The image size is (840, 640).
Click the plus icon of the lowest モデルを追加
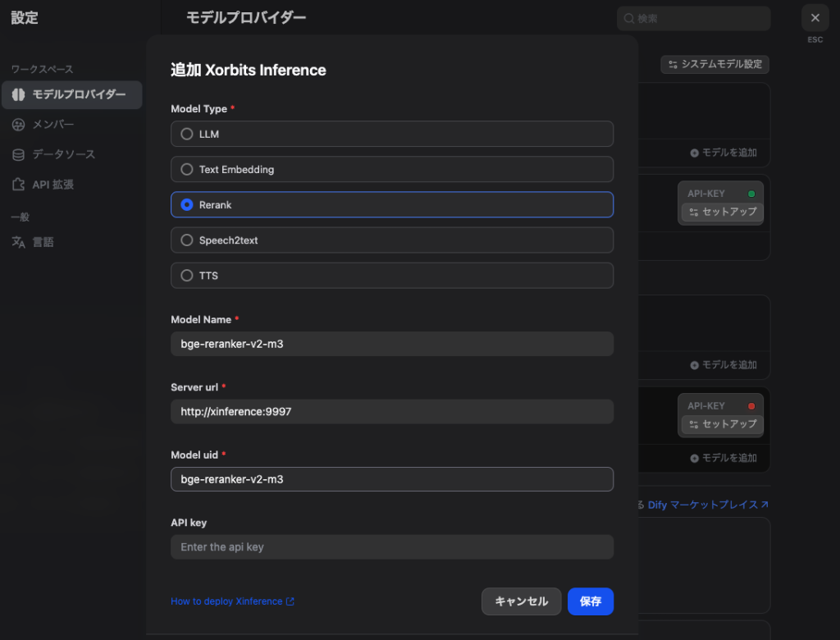[x=694, y=459]
